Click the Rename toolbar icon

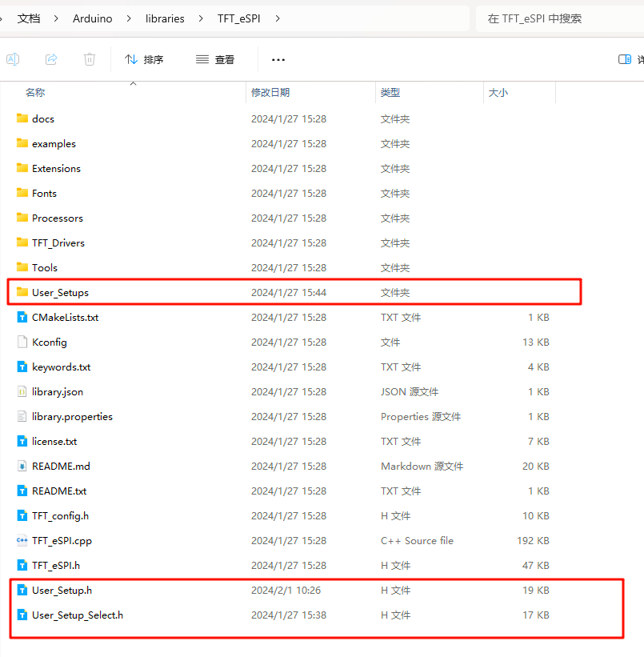[13, 59]
